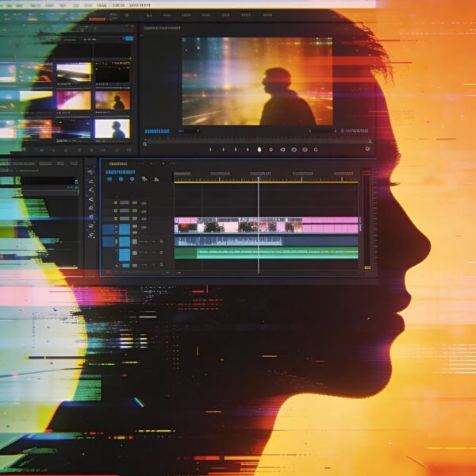Click the yellow indicator at the audio meter's bottom
This screenshot has height=476, width=476.
pos(367,268)
